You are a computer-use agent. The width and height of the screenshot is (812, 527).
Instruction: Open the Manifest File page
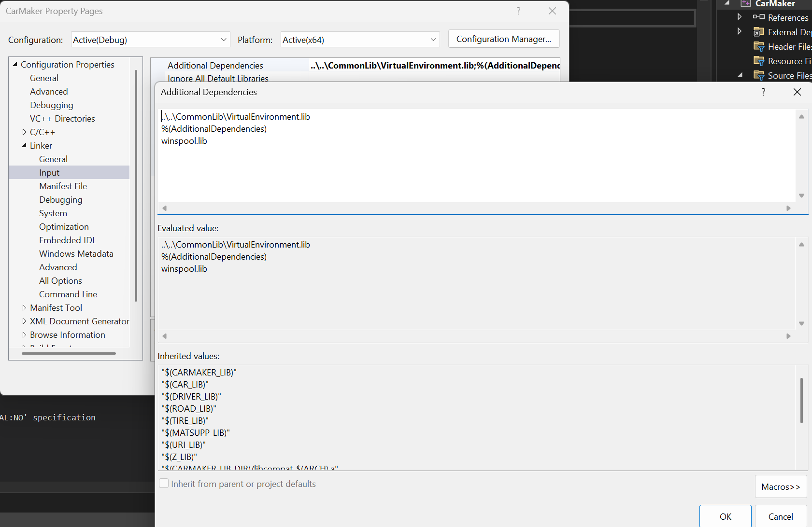click(63, 186)
